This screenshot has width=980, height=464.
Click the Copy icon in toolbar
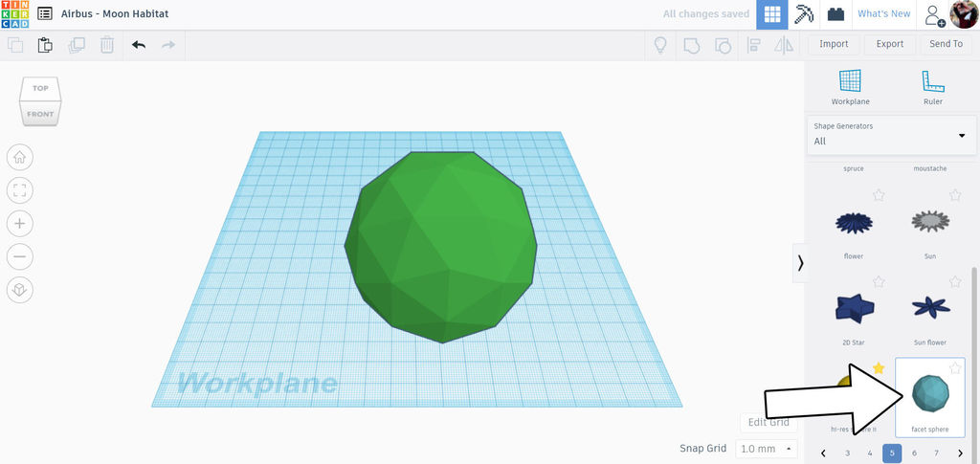point(15,45)
